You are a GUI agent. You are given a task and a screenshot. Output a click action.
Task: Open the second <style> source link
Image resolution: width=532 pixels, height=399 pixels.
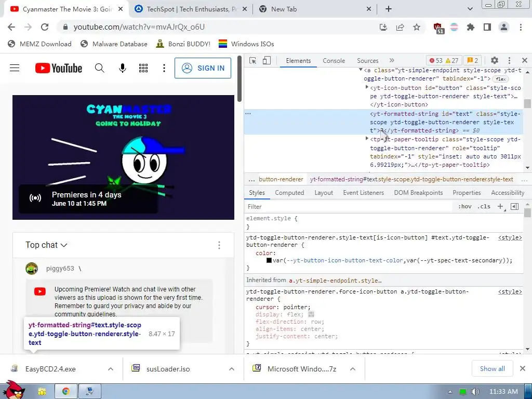pos(510,292)
